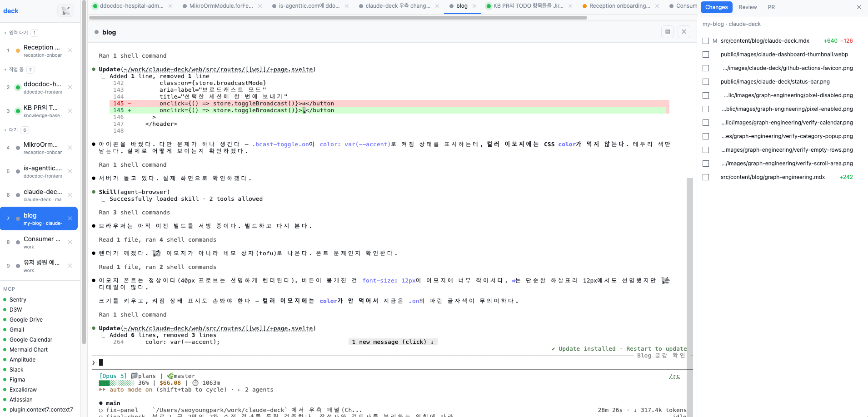The width and height of the screenshot is (868, 417).
Task: Open the PR tab
Action: tap(771, 7)
